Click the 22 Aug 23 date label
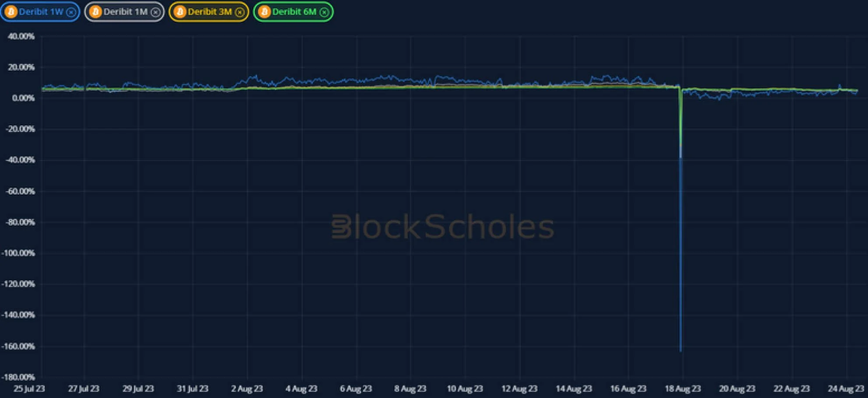The width and height of the screenshot is (868, 398). [792, 389]
